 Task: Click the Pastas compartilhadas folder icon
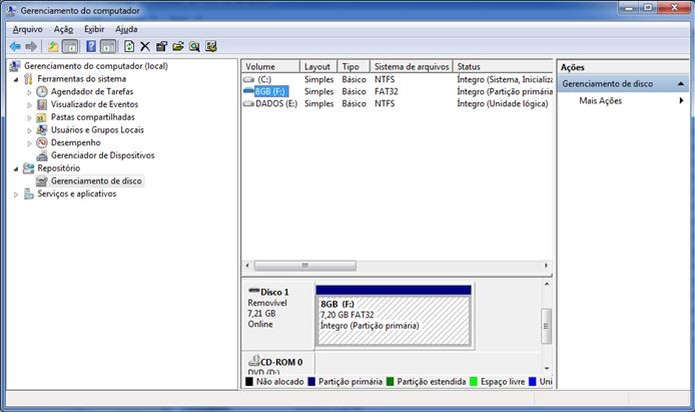click(41, 117)
